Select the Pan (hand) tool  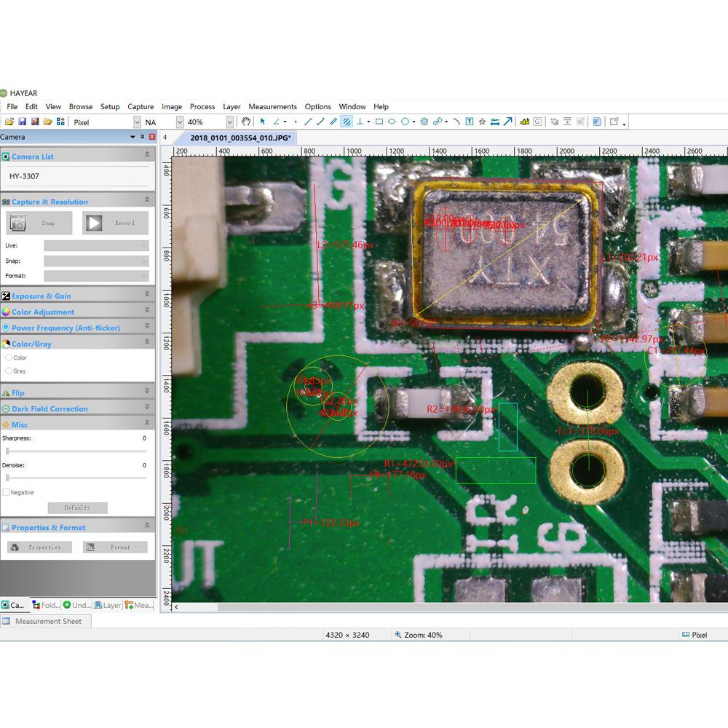tap(245, 122)
